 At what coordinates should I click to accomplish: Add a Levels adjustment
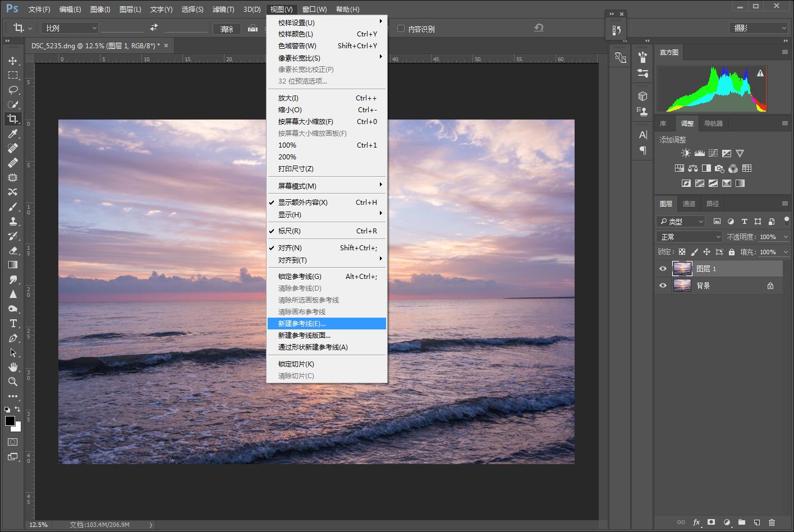(699, 153)
